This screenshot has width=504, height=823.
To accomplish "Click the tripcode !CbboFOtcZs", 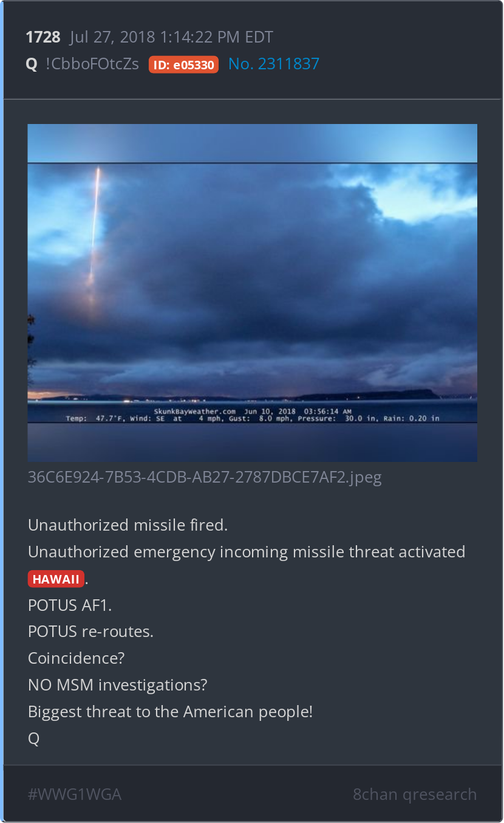I will coord(92,64).
